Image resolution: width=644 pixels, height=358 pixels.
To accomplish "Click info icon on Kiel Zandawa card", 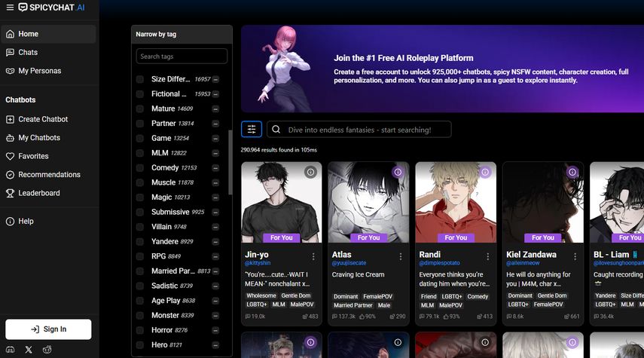I will [572, 173].
